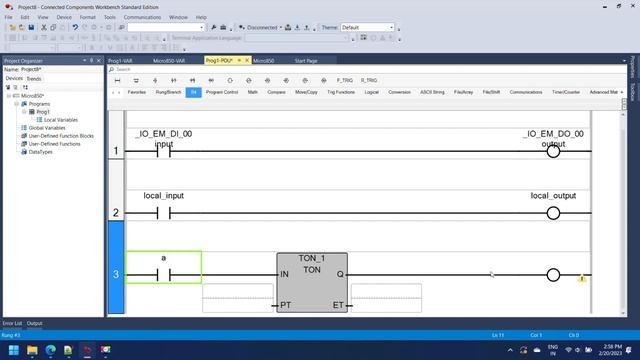Insert a rung with the rung icon
Screen dimensions: 640x360
(x=118, y=80)
